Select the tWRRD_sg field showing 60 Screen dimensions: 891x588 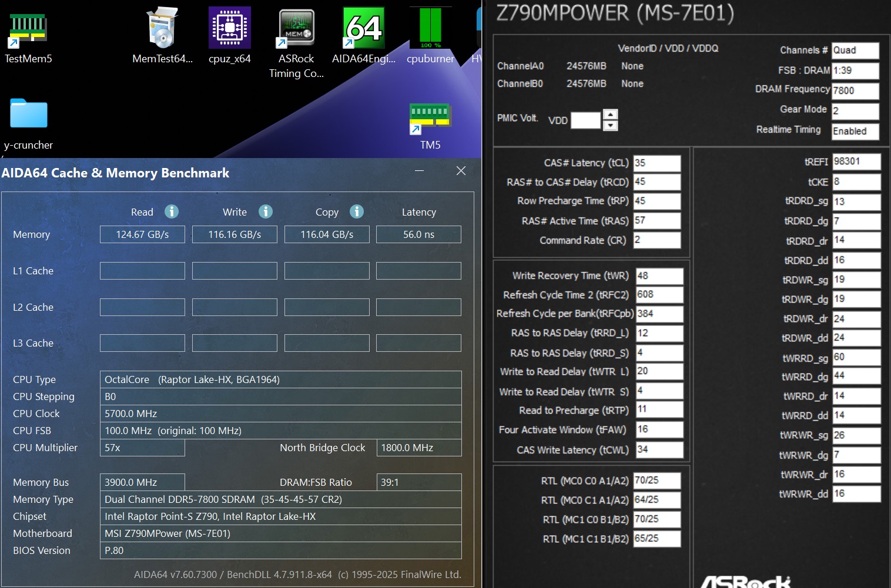click(857, 357)
